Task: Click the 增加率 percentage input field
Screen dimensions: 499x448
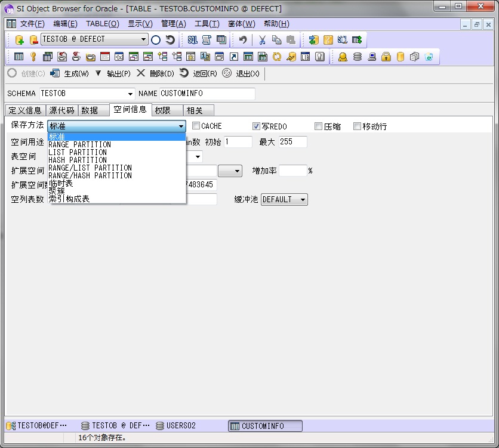Action: click(x=293, y=171)
